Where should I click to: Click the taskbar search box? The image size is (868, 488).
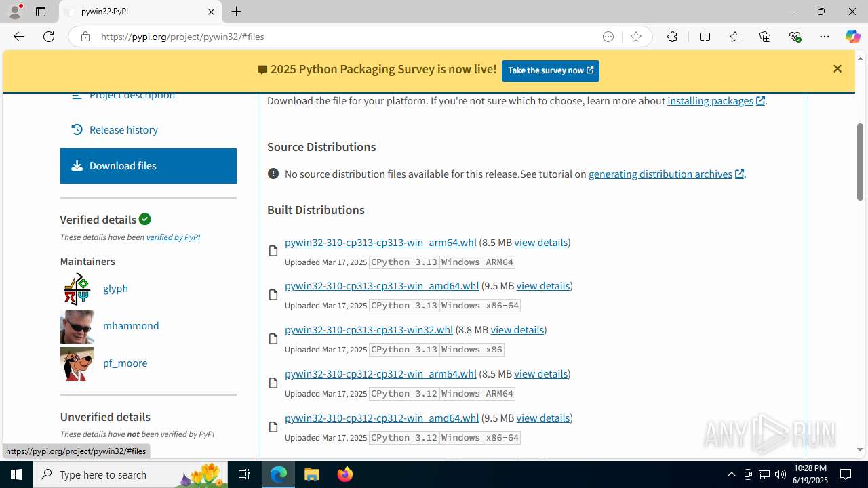point(130,474)
